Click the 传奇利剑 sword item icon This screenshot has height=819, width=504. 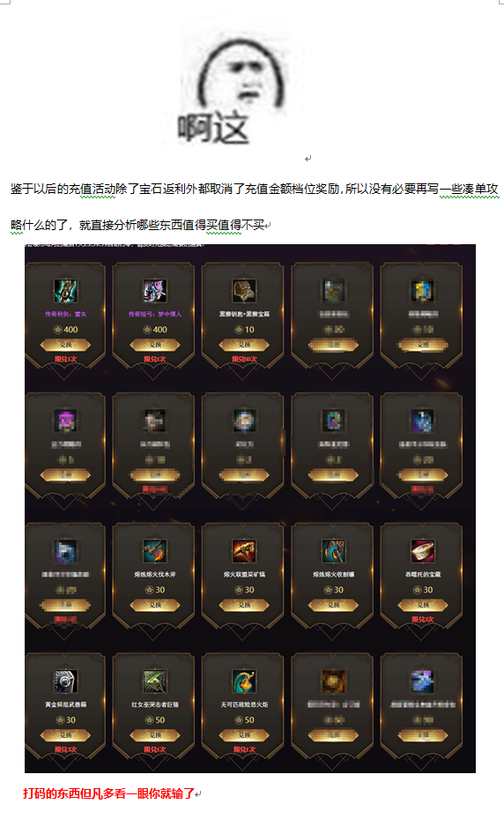[66, 291]
